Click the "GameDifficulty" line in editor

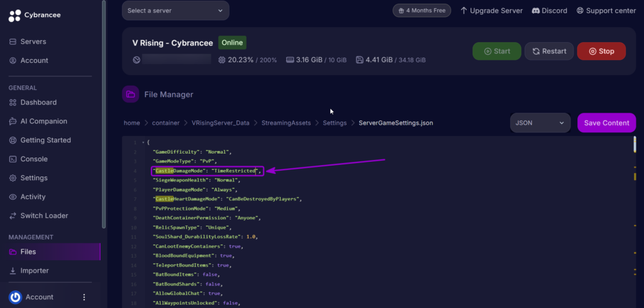tap(192, 152)
